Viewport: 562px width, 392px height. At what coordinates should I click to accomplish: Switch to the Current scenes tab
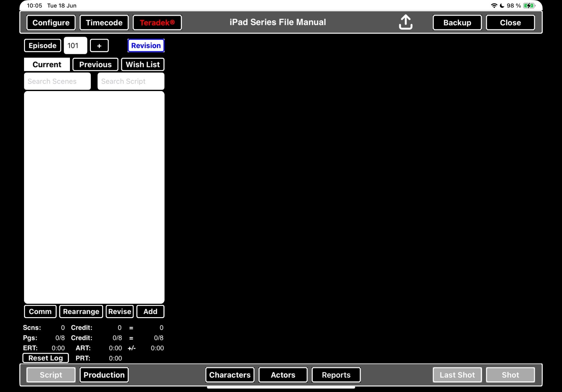click(47, 65)
